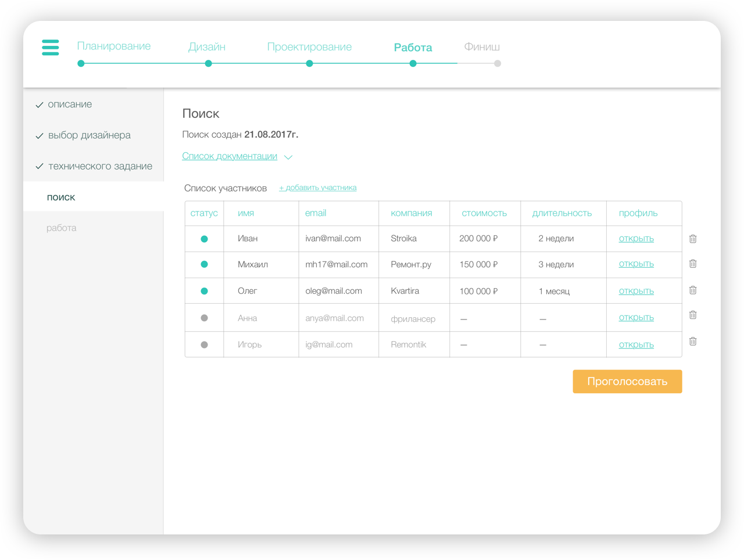Delete Иван row with trash icon
The image size is (744, 560).
click(x=693, y=239)
